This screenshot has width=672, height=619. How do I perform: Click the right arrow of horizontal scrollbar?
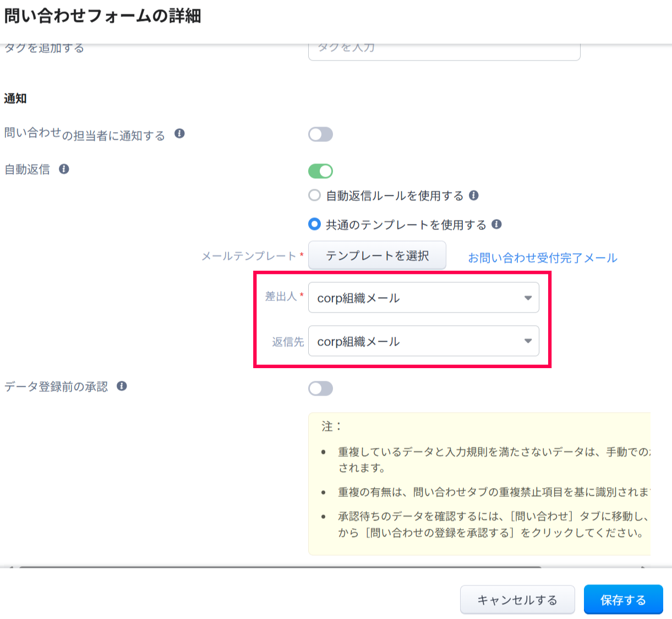click(643, 567)
